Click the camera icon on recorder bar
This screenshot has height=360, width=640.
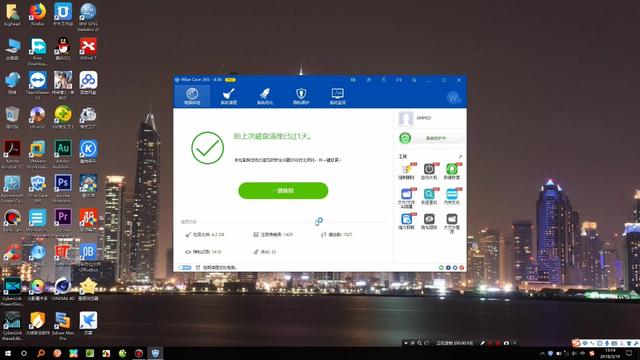coord(506,343)
